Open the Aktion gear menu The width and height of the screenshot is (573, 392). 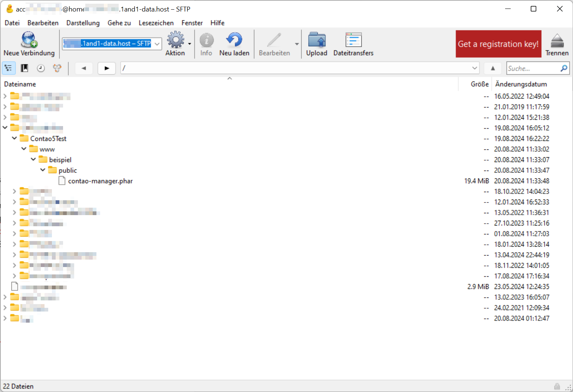175,40
